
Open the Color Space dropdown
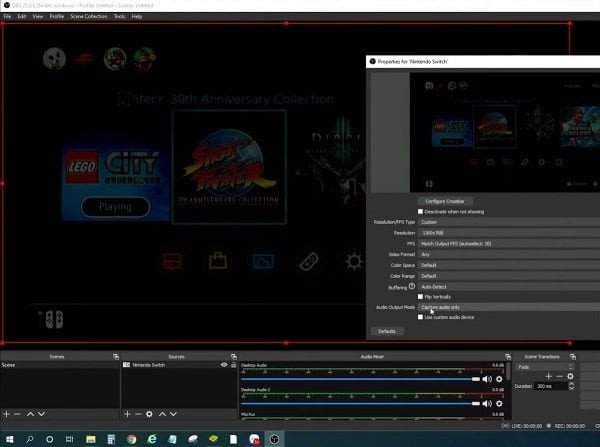click(x=509, y=265)
